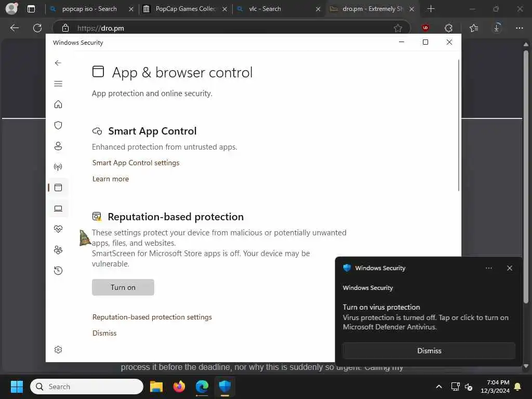Close the PopCap Games Collection tab
The image size is (532, 399).
click(224, 9)
